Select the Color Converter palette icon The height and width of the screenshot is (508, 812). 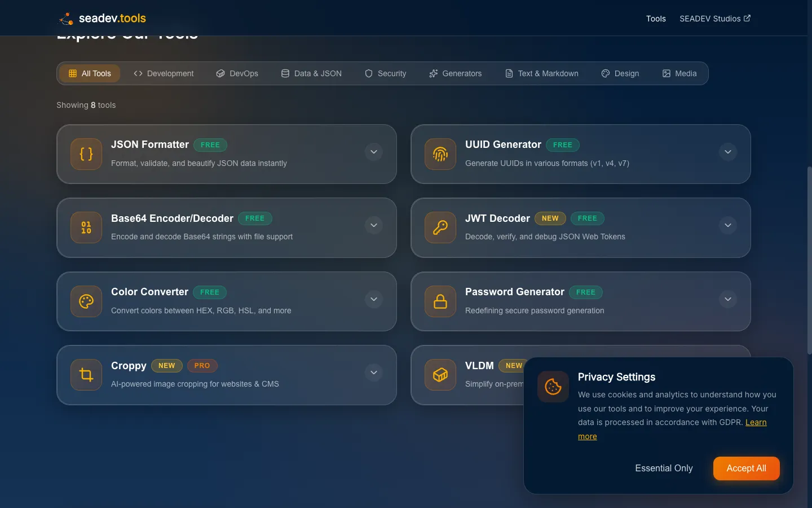click(x=86, y=301)
